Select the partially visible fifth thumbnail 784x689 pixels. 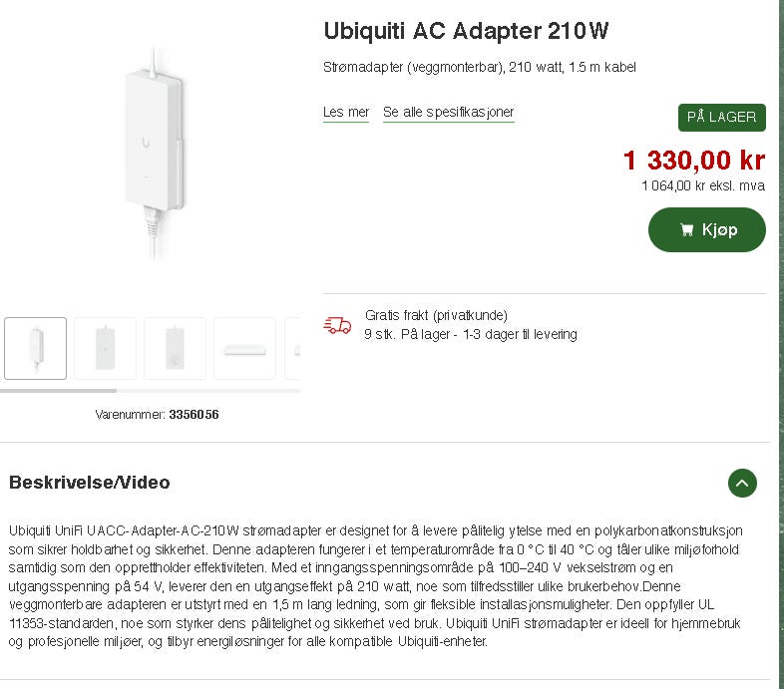(x=293, y=348)
